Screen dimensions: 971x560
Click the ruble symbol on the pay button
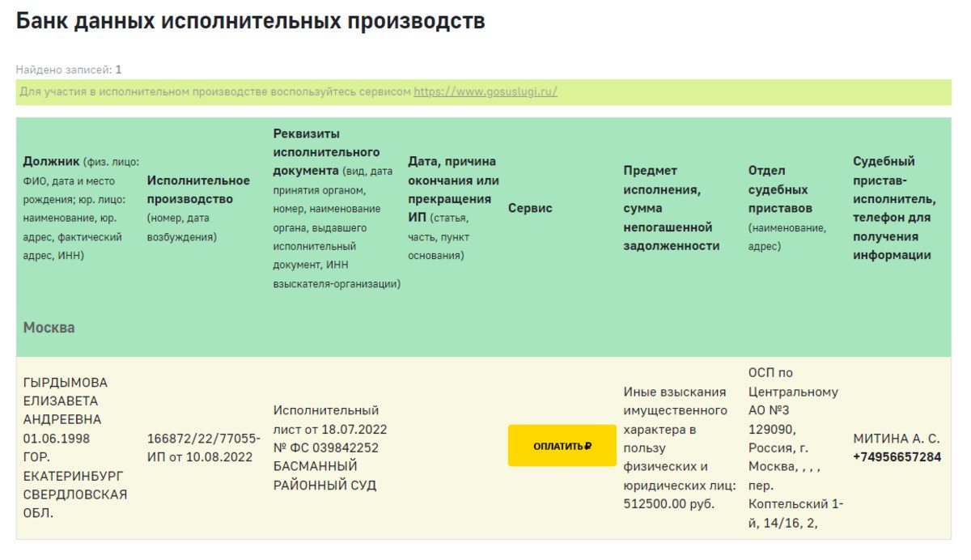[x=587, y=446]
